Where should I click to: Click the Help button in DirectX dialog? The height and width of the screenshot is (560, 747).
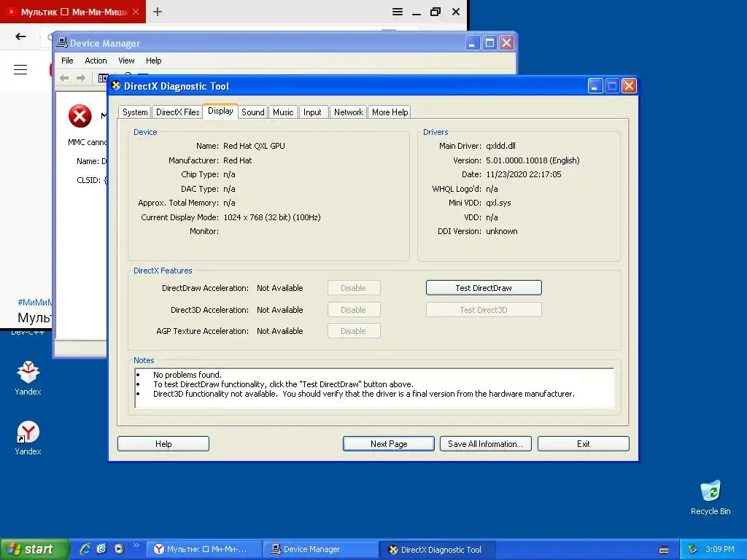click(x=163, y=444)
